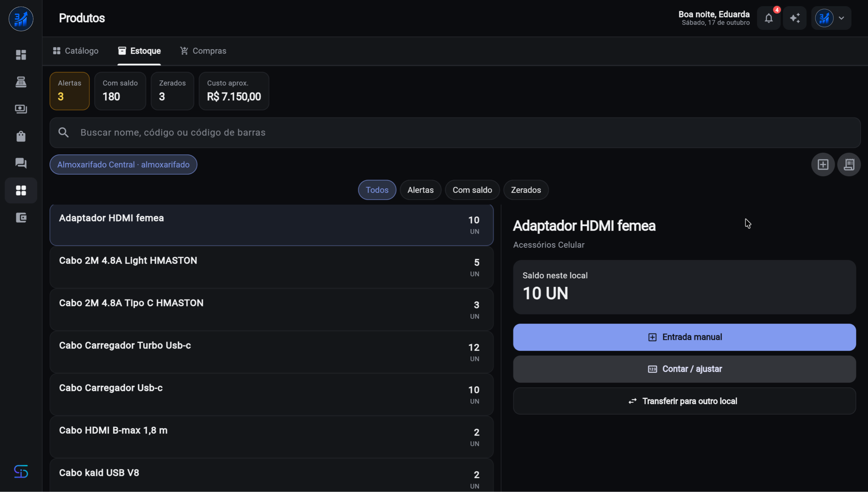The height and width of the screenshot is (492, 868).
Task: Switch to the Catálogo tab
Action: (x=76, y=51)
